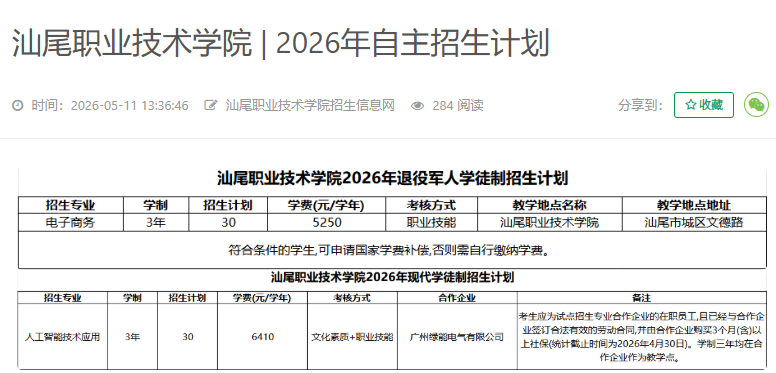Screen dimensions: 776x373
Task: Click the 284 阅读 view count
Action: (x=458, y=105)
